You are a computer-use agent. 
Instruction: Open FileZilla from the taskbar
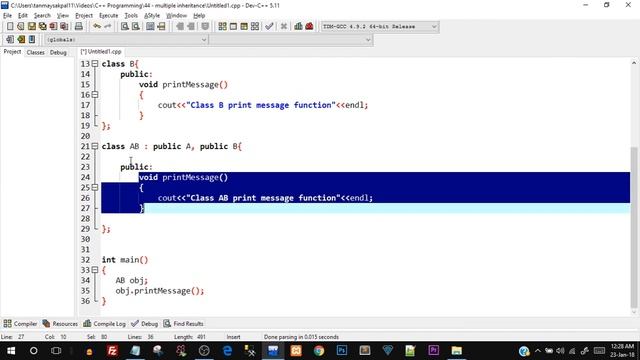[x=112, y=351]
